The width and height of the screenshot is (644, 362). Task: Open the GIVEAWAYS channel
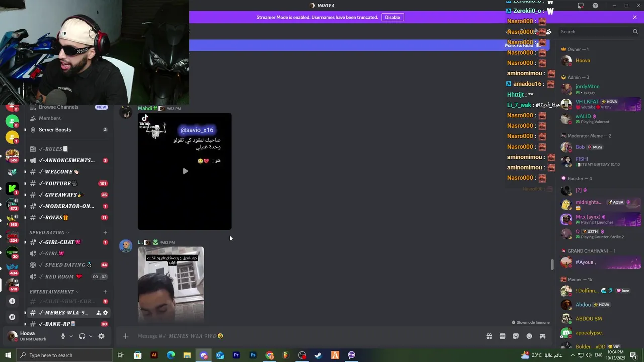pos(68,195)
